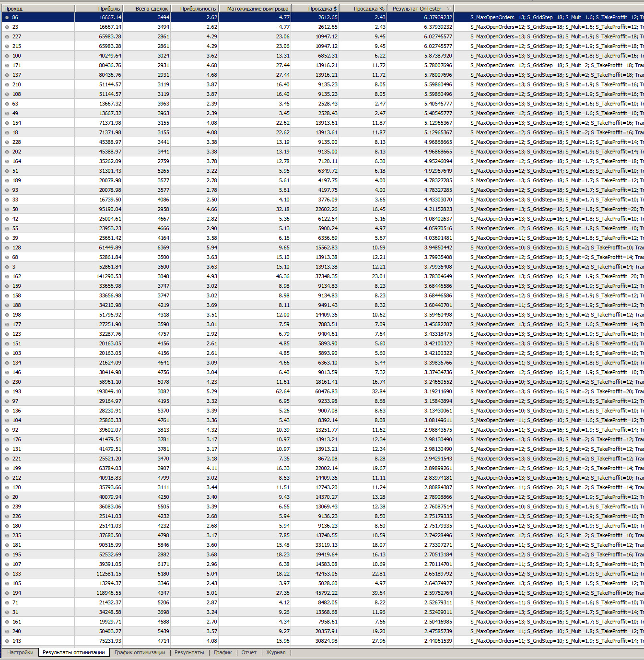The width and height of the screenshot is (644, 660).
Task: Select the Результаты оптимизации tab
Action: click(x=74, y=652)
